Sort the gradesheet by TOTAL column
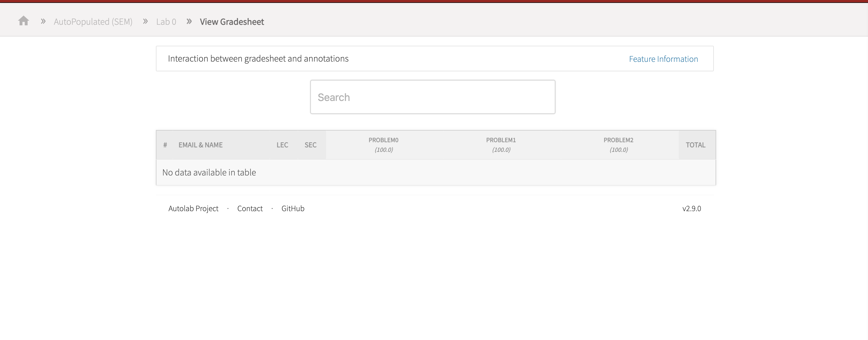Viewport: 868px width, 340px height. [696, 145]
